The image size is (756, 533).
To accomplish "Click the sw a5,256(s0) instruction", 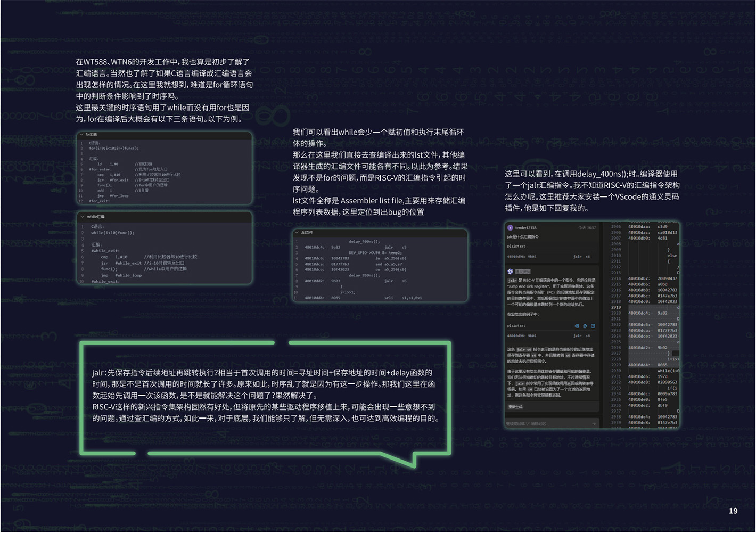I will coord(391,269).
